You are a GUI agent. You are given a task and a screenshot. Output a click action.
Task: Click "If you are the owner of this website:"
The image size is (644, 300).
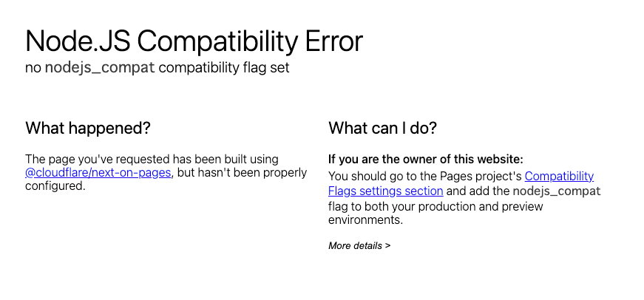coord(426,159)
